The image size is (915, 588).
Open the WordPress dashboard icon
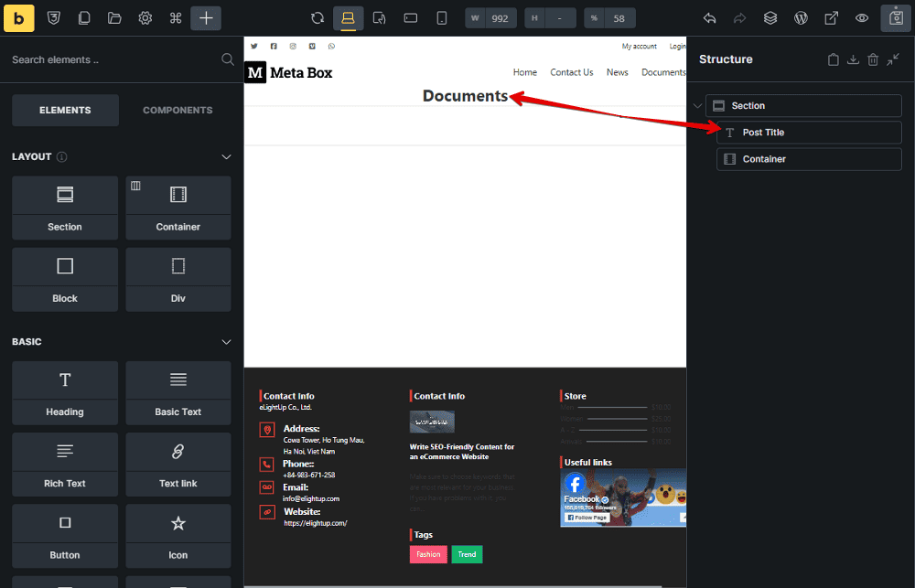[801, 17]
